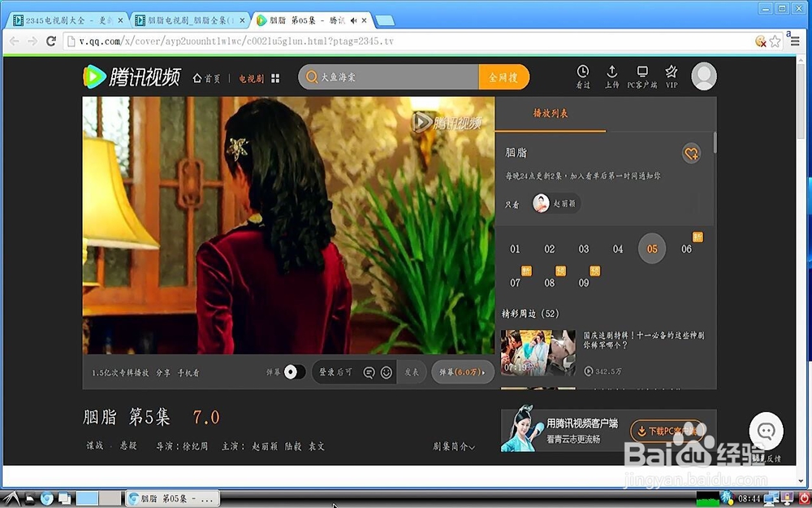Play episode 03
Viewport: 812px width, 508px height.
click(x=584, y=250)
